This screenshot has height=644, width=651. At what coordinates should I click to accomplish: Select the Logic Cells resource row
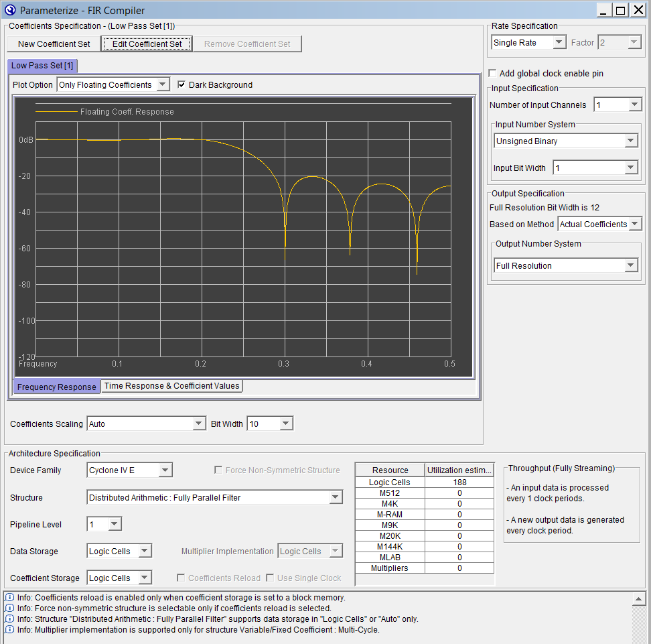(425, 482)
